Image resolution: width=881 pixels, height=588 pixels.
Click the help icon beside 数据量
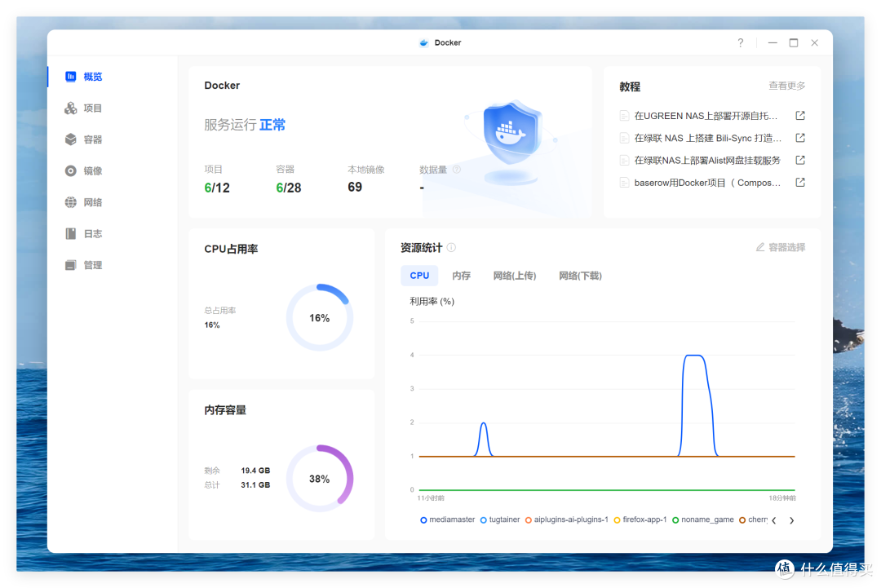point(457,170)
